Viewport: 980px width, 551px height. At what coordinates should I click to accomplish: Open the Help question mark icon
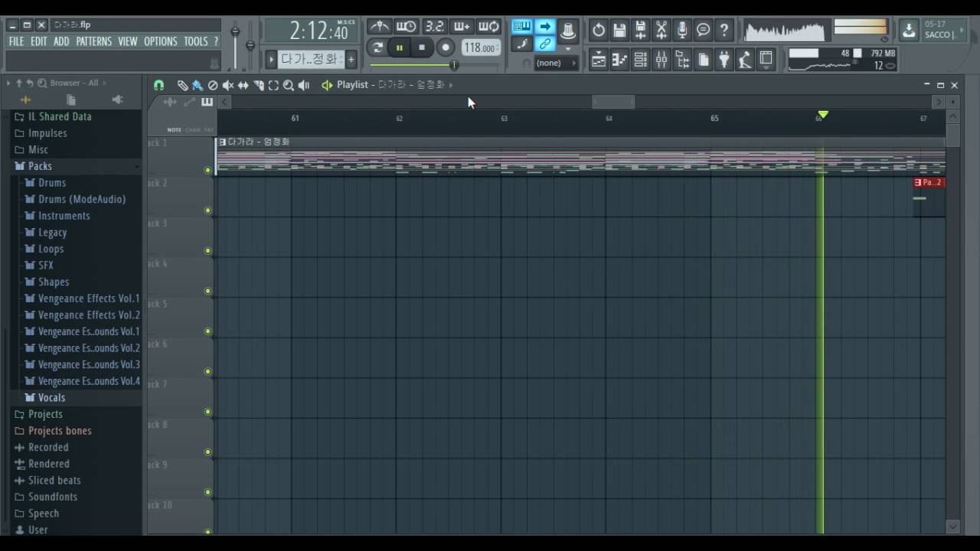[x=724, y=31]
